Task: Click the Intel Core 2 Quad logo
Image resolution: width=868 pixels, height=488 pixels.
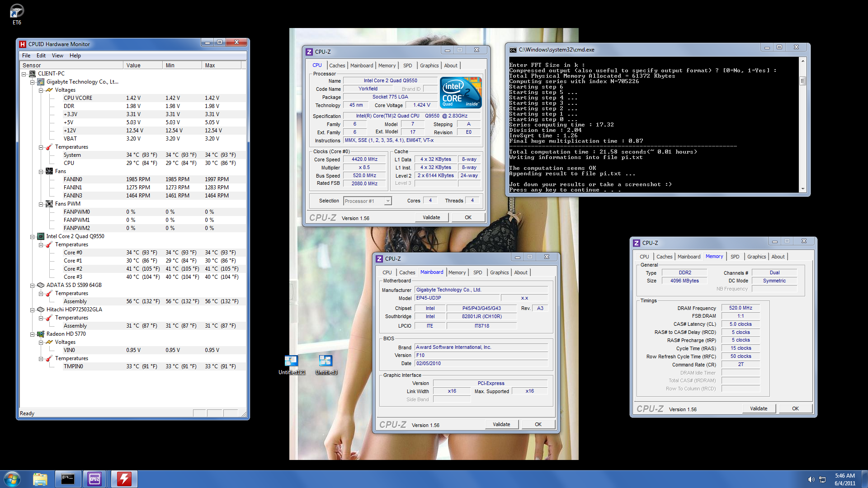Action: (461, 93)
